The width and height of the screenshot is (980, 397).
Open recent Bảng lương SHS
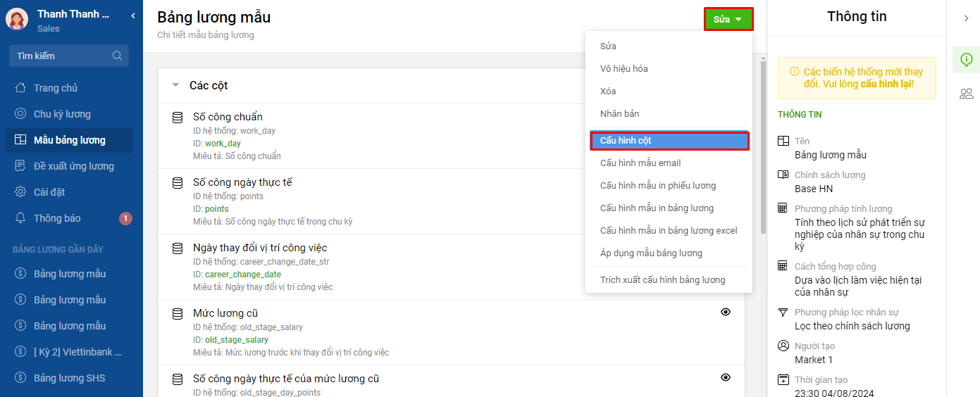[x=68, y=378]
